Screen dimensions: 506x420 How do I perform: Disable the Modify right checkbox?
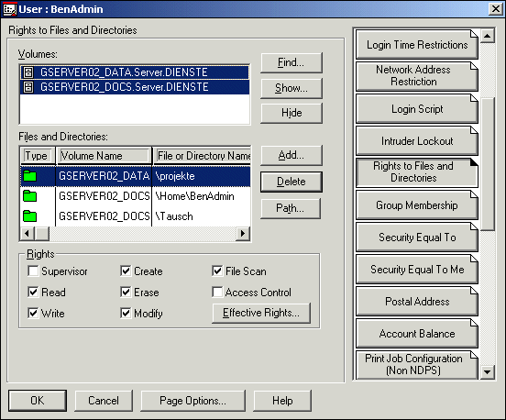(x=126, y=313)
